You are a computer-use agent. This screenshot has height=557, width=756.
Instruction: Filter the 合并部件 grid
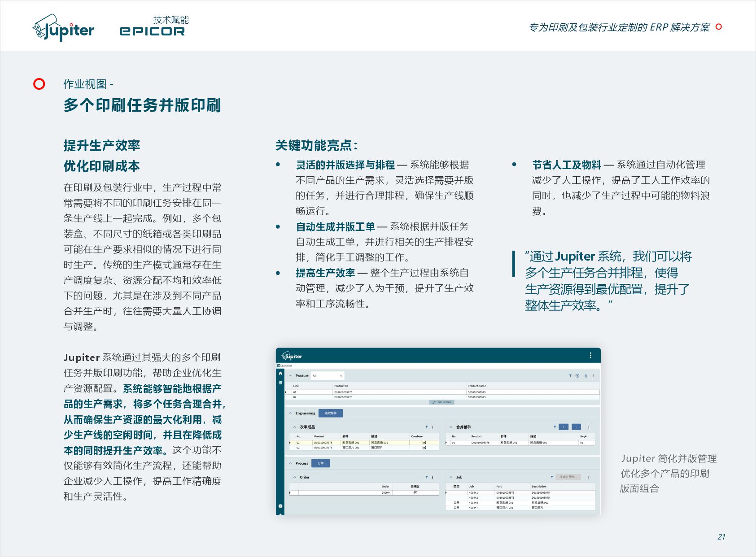coord(555,427)
